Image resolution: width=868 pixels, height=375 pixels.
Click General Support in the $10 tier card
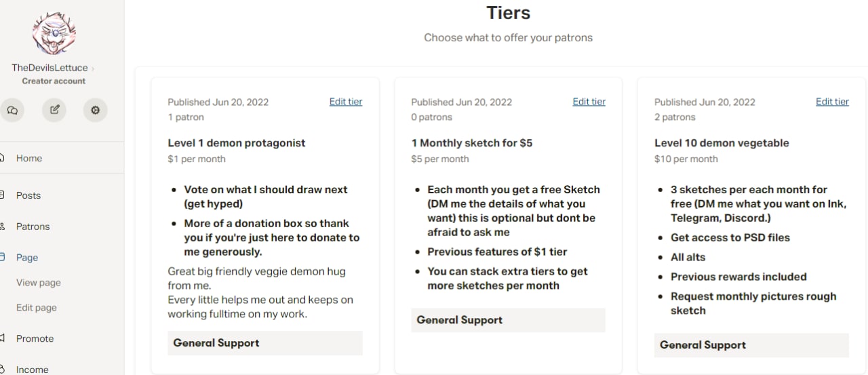click(703, 345)
